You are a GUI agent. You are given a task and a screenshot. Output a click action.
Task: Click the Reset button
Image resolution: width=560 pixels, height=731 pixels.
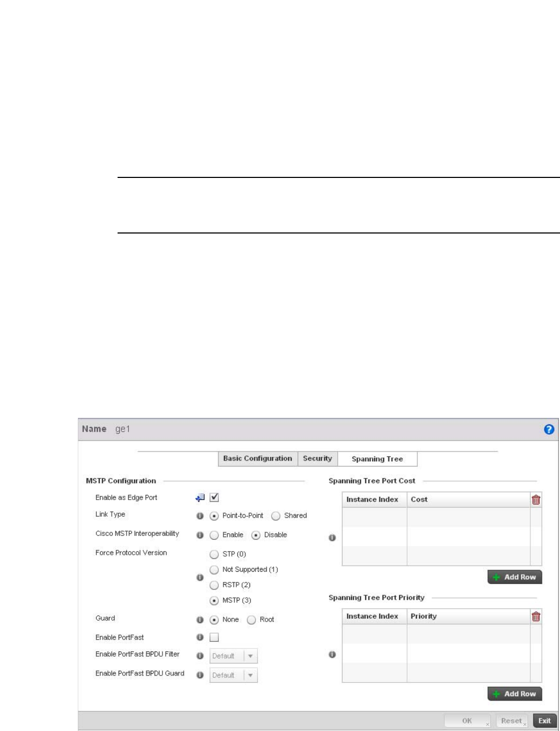[512, 721]
